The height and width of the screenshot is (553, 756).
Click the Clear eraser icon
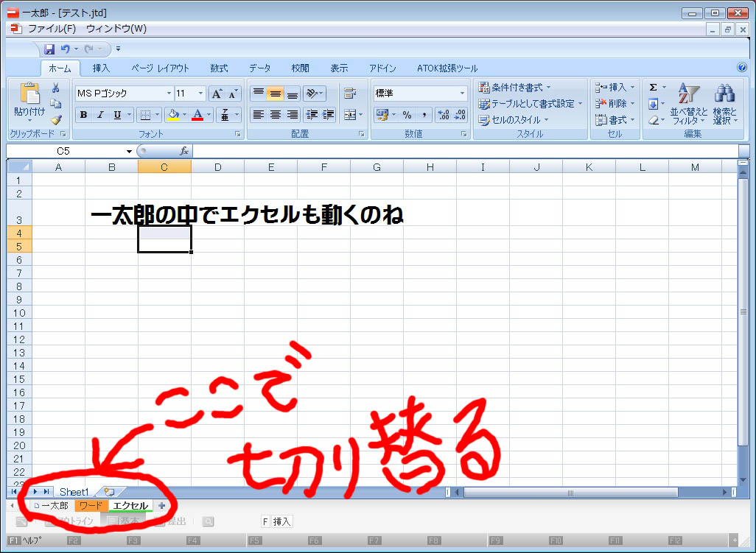click(654, 119)
